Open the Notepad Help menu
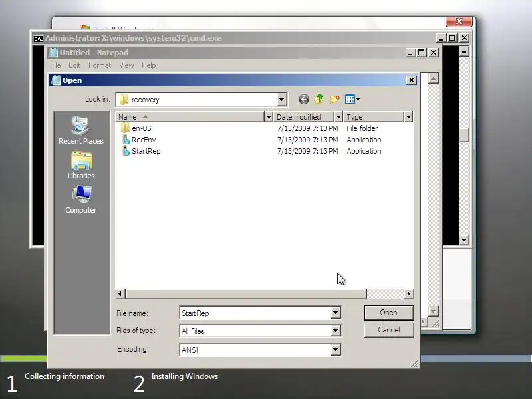532x399 pixels. click(148, 65)
